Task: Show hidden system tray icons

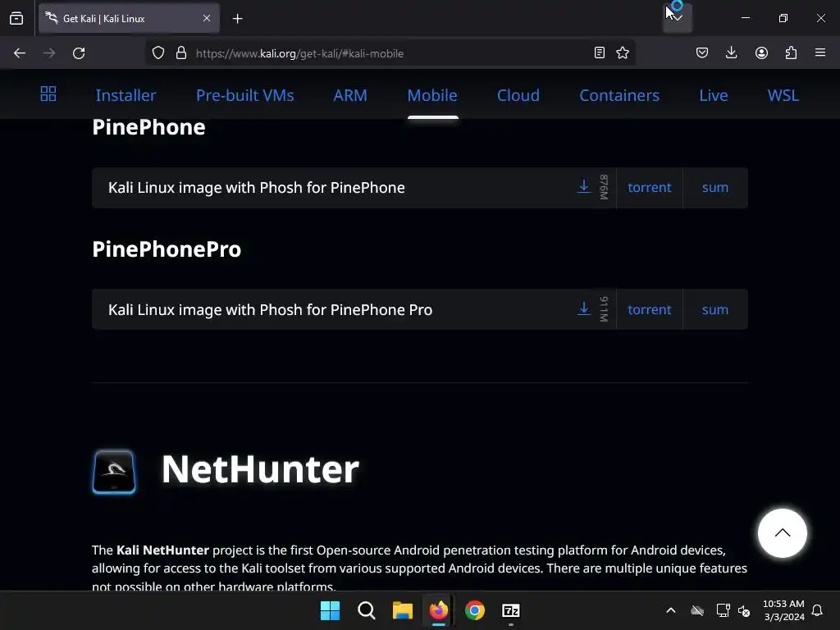Action: pos(671,610)
